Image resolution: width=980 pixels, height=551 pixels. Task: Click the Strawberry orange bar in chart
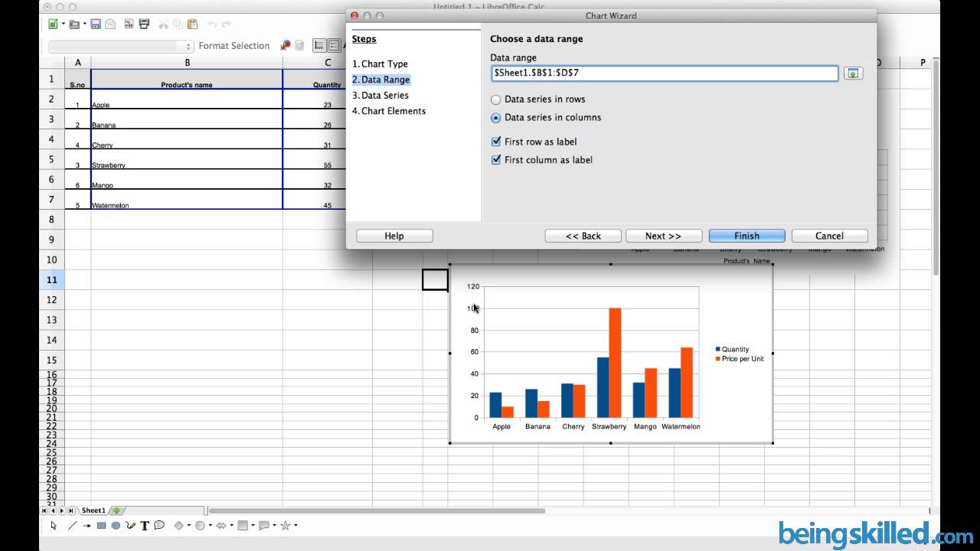pos(615,363)
